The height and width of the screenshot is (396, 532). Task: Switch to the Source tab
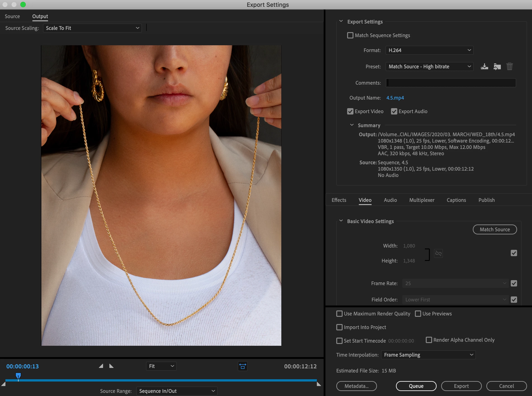[12, 16]
